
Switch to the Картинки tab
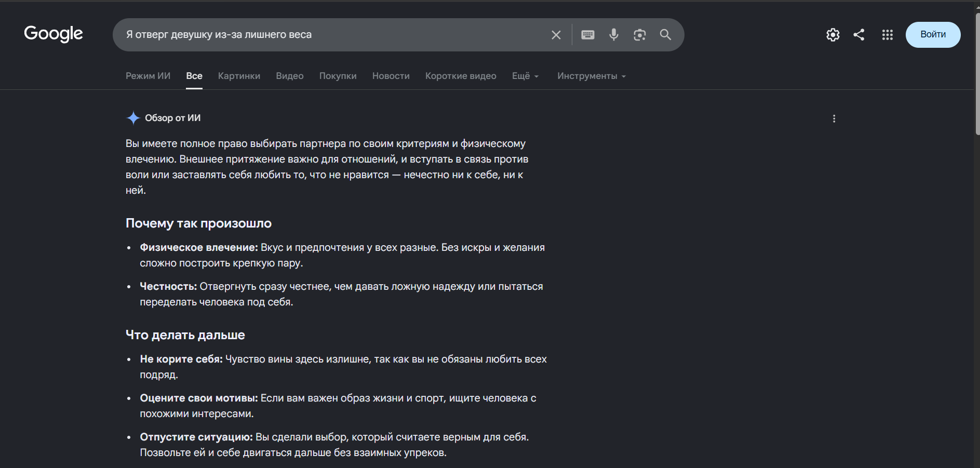pos(239,76)
